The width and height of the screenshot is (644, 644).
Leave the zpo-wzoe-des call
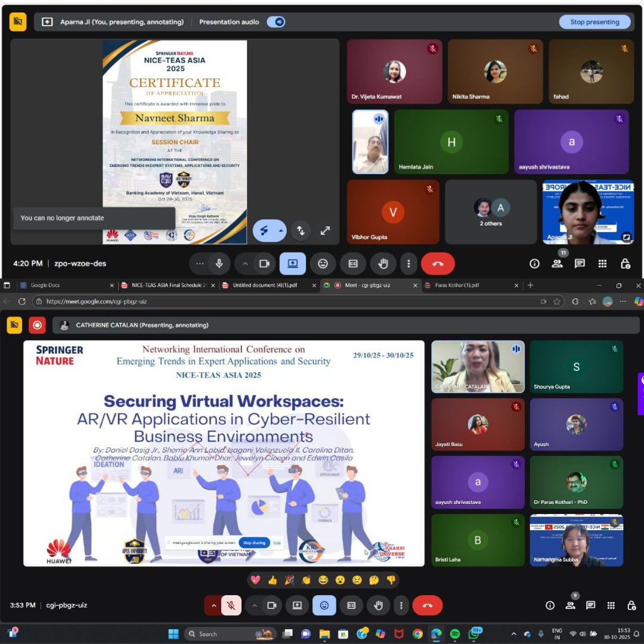tap(438, 264)
